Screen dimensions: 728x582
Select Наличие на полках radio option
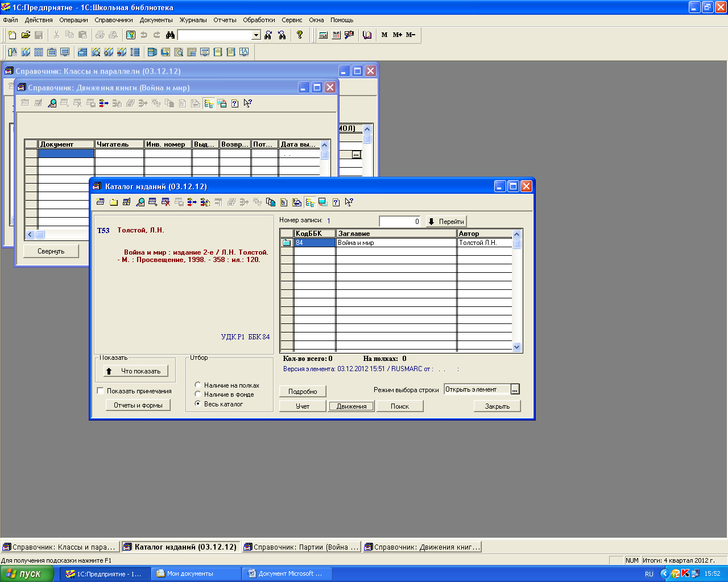pos(198,385)
